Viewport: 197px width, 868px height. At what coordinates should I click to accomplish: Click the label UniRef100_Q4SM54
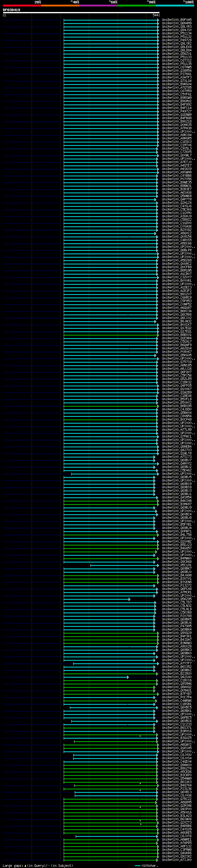point(177,497)
